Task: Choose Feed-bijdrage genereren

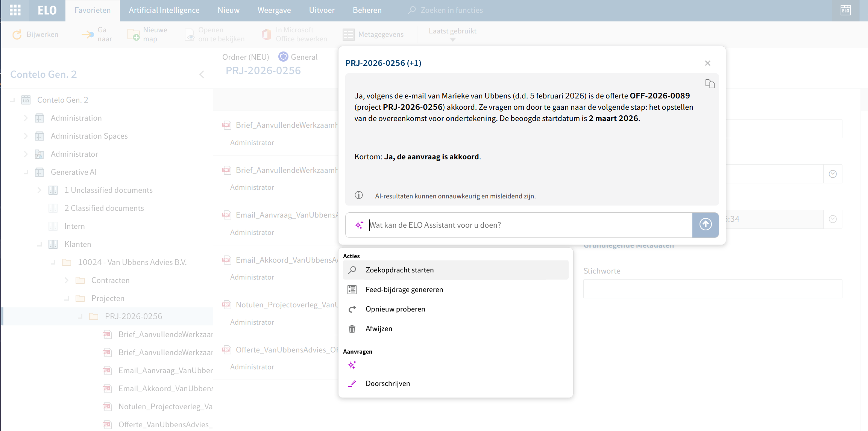Action: [x=456, y=289]
